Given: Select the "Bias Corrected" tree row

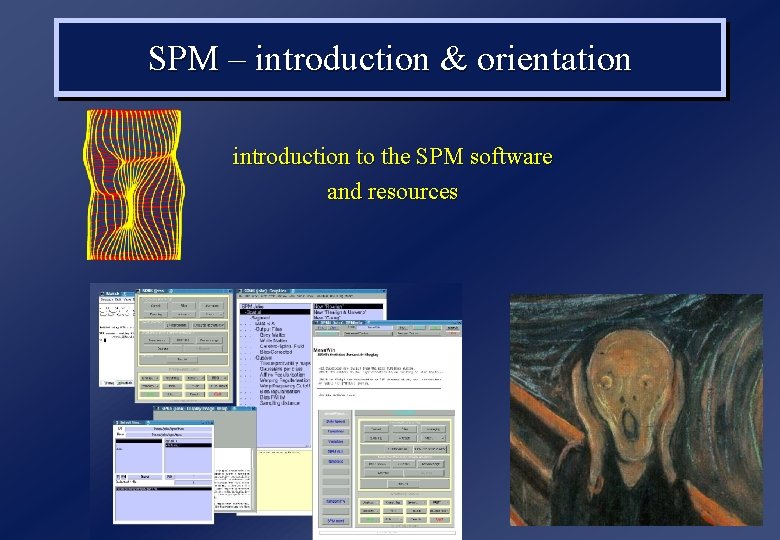Looking at the screenshot, I should pos(275,352).
